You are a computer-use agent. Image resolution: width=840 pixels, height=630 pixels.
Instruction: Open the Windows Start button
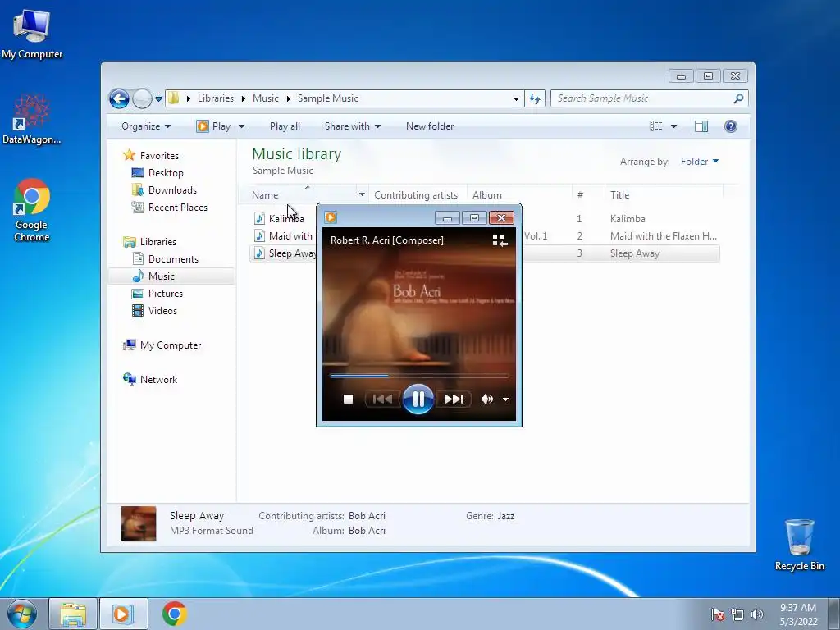22,614
